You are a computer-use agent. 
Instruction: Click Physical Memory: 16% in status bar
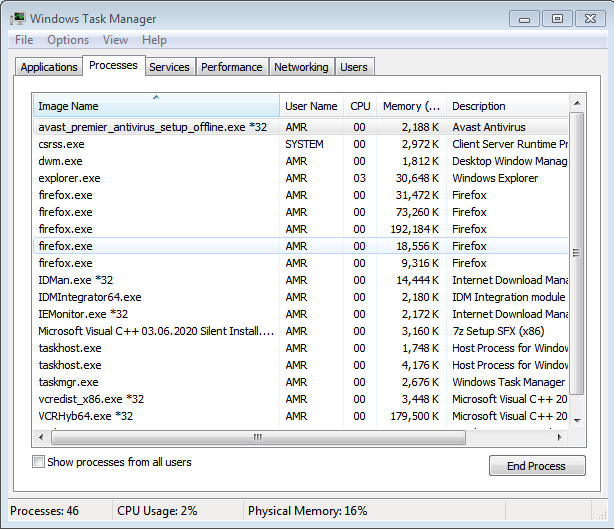(307, 511)
